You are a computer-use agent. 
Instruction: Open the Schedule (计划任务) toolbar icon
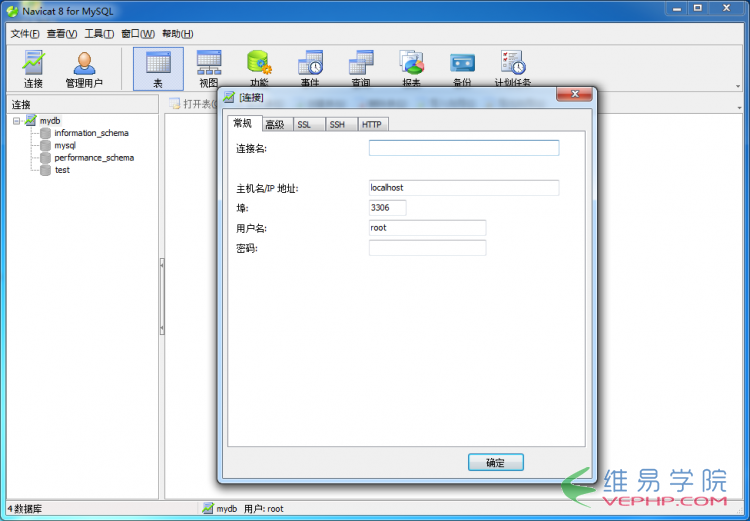pyautogui.click(x=513, y=68)
